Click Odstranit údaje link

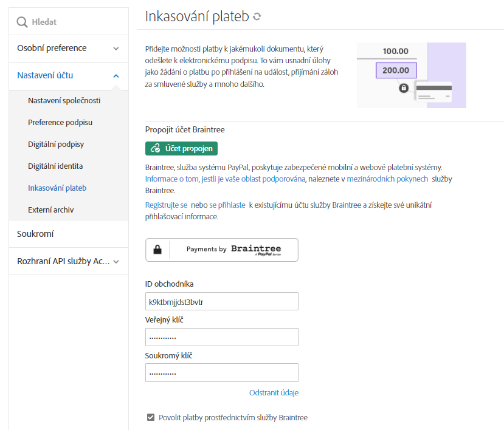tap(274, 393)
